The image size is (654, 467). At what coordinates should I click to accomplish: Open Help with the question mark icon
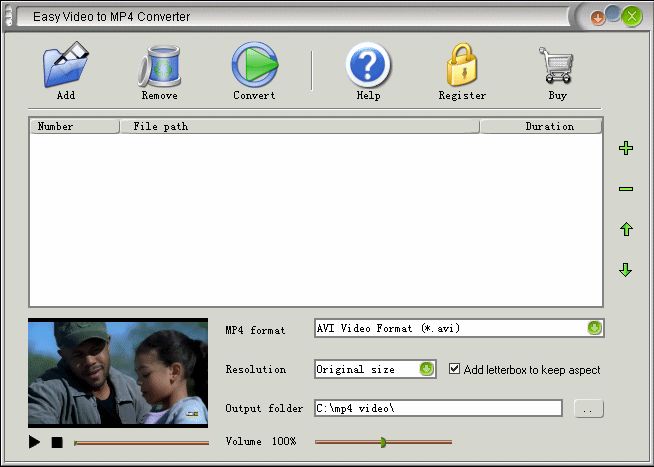point(368,65)
